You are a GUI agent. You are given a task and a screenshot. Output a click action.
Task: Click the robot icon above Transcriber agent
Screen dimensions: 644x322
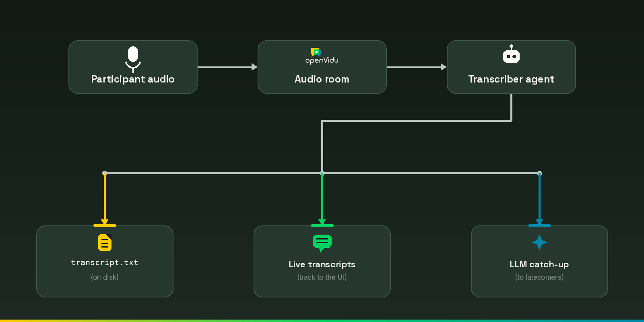(x=511, y=54)
